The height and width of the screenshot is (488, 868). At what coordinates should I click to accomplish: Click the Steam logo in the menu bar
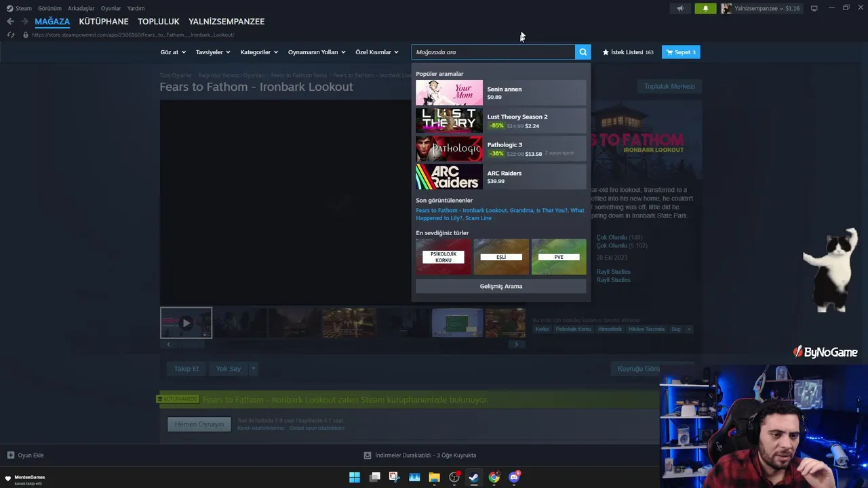tap(9, 8)
